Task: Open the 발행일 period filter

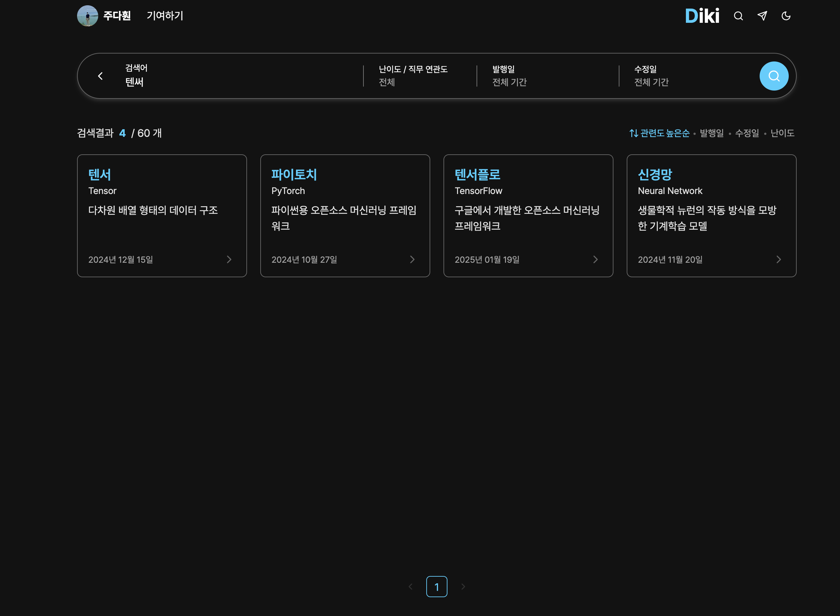Action: click(509, 76)
